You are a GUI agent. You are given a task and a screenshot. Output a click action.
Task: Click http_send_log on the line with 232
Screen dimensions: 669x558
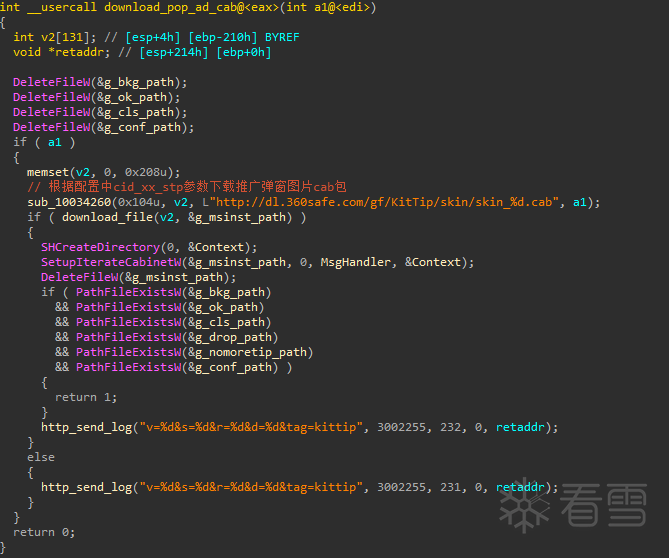coord(87,427)
